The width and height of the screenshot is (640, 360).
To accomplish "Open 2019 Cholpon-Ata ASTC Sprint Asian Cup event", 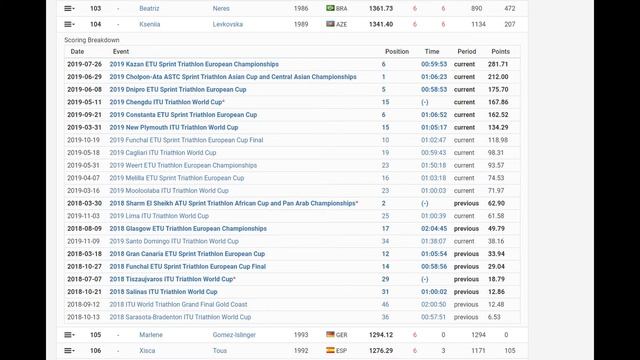I will [x=233, y=77].
